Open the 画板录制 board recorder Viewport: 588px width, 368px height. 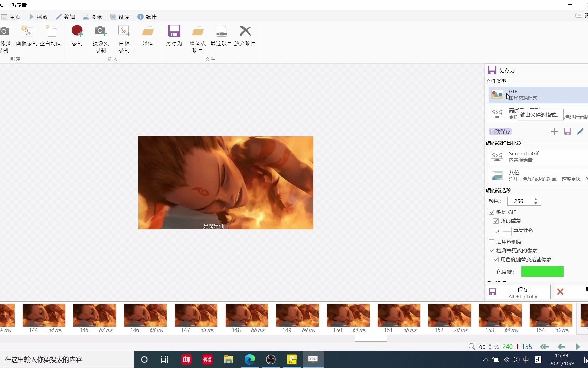pos(27,36)
